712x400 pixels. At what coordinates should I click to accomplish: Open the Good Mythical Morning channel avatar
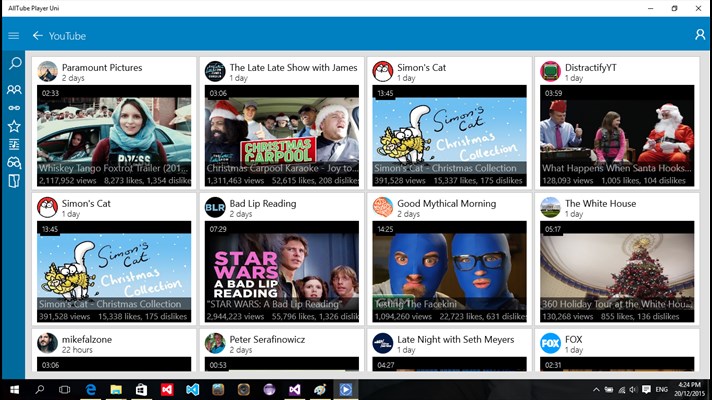tap(383, 207)
